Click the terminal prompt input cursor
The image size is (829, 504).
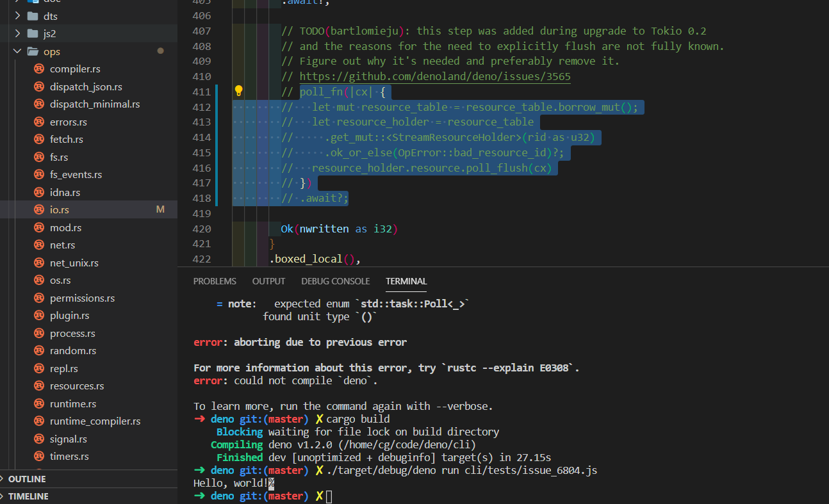(329, 496)
